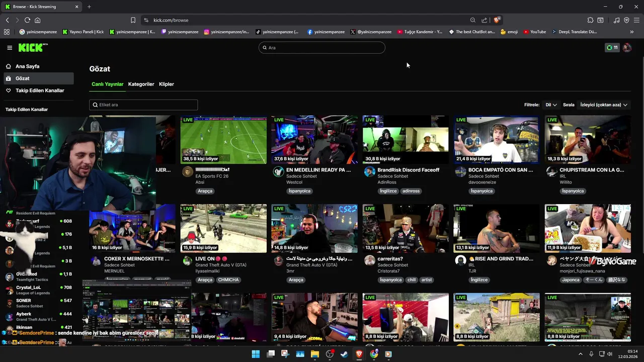The height and width of the screenshot is (362, 644).
Task: Open the LIVE ON stream title link
Action: pyautogui.click(x=211, y=258)
